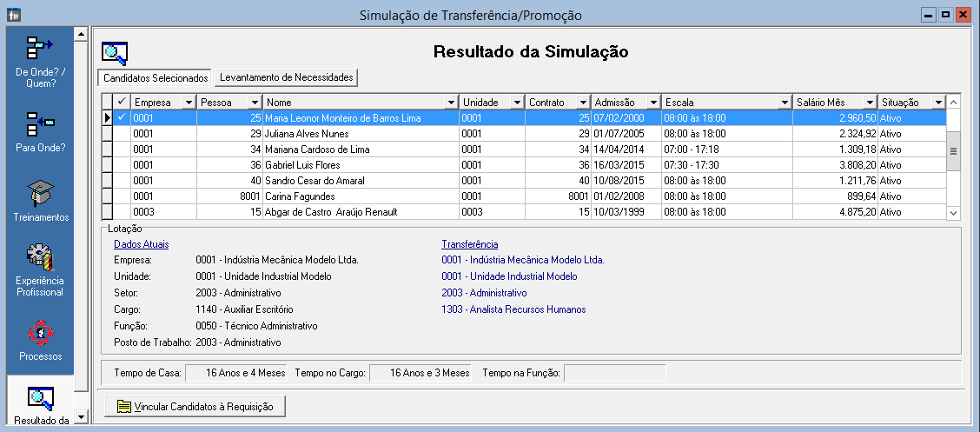Click the Unidade cell 0003
980x432 pixels.
tap(492, 212)
